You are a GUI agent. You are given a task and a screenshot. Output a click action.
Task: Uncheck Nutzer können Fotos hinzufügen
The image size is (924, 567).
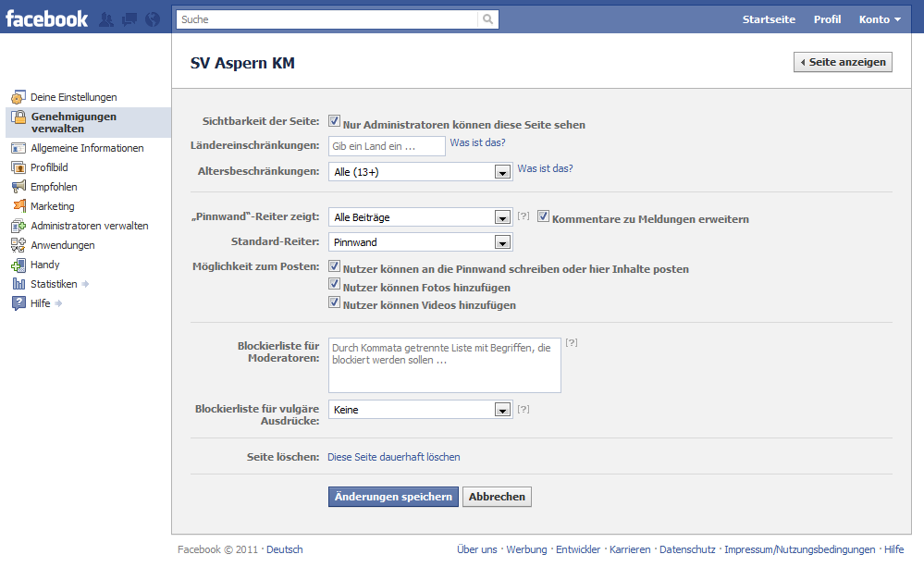[x=334, y=284]
